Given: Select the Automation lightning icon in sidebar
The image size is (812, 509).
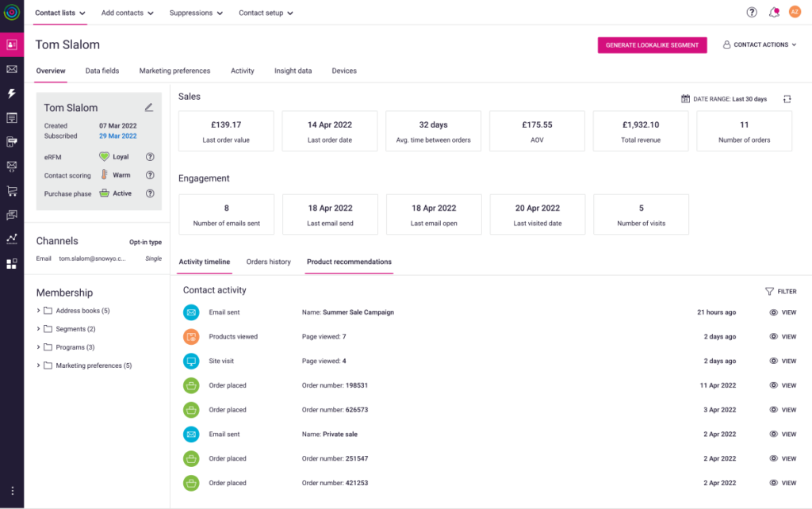Looking at the screenshot, I should 11,94.
